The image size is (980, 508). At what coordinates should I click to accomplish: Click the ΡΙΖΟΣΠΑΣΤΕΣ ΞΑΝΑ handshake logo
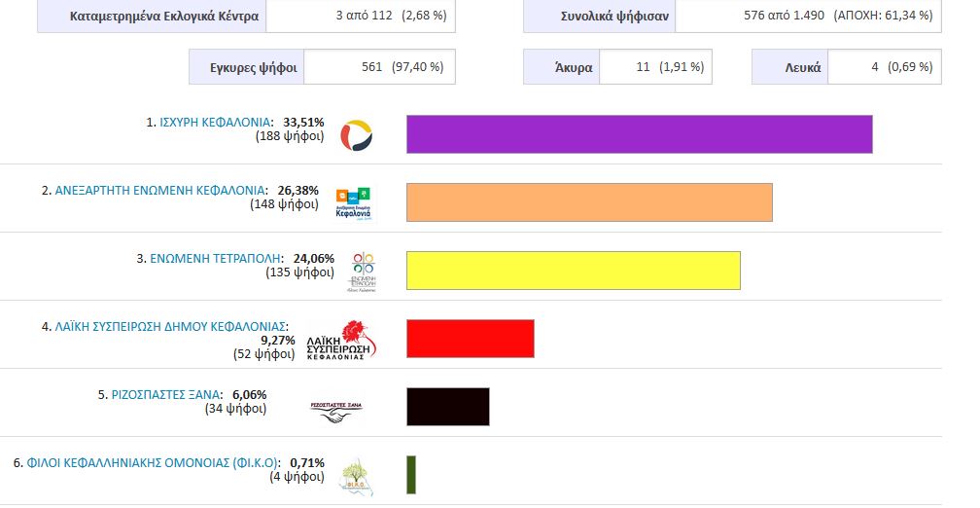tap(336, 413)
